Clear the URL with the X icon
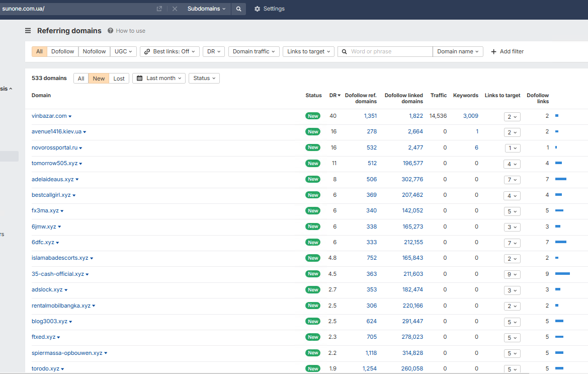Image resolution: width=588 pixels, height=374 pixels. point(175,9)
